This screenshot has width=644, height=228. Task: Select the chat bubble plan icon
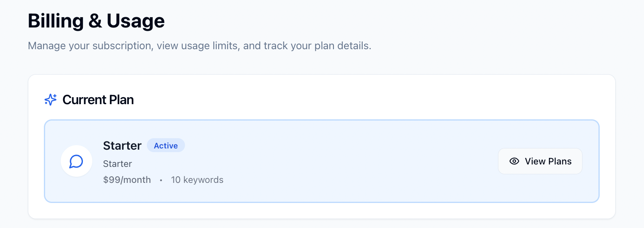[76, 161]
